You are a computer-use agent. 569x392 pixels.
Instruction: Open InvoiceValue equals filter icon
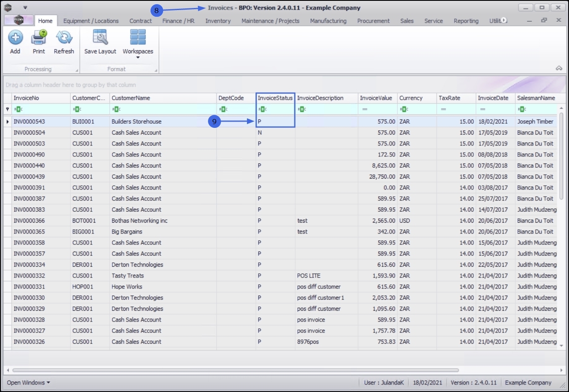point(365,109)
